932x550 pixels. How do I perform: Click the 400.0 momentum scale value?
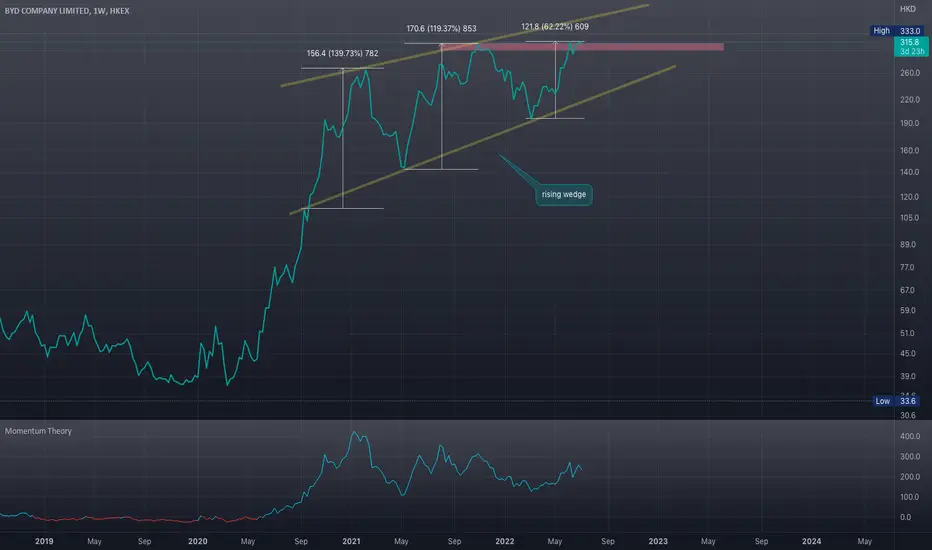(x=909, y=436)
